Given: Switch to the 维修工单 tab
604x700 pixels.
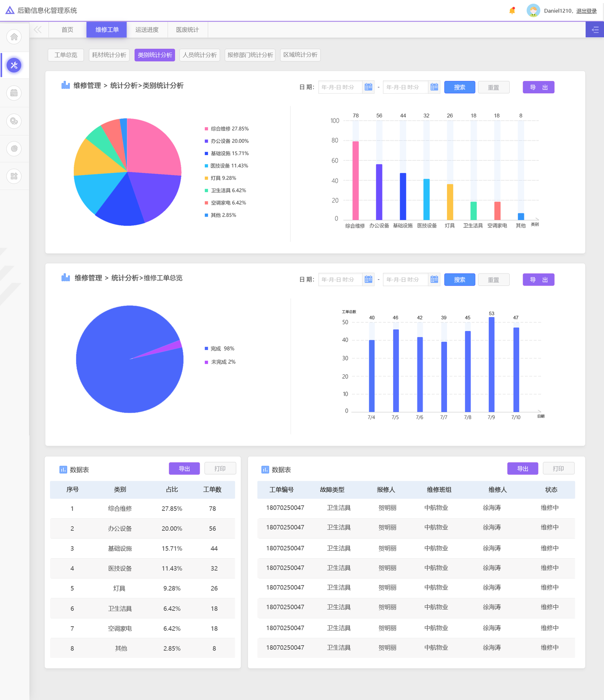Looking at the screenshot, I should pyautogui.click(x=107, y=30).
